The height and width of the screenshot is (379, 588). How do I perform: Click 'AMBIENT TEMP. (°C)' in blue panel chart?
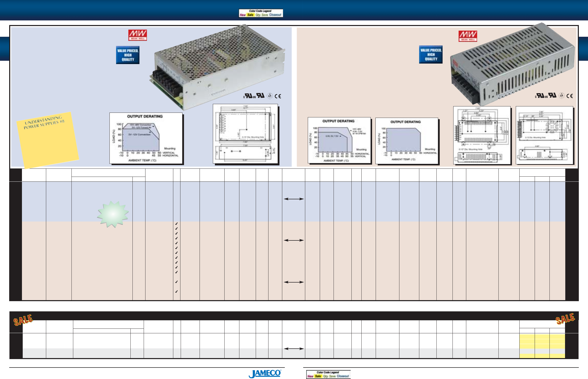pyautogui.click(x=142, y=160)
